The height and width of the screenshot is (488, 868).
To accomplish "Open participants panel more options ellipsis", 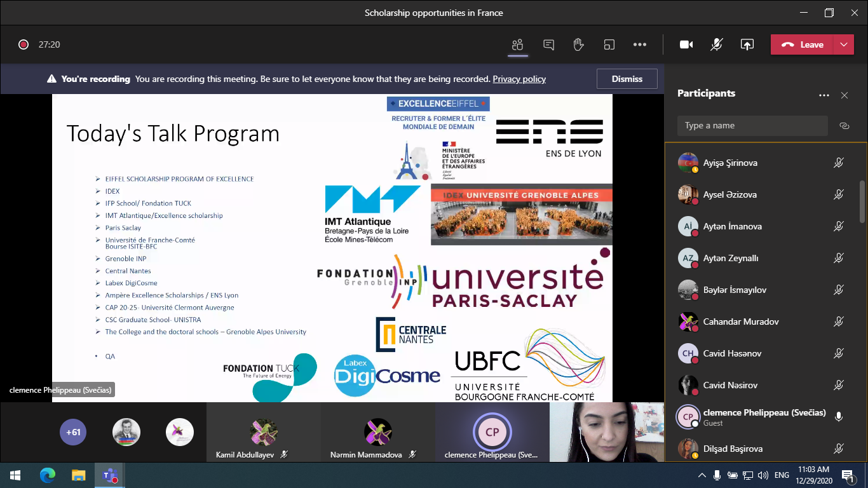I will click(824, 95).
